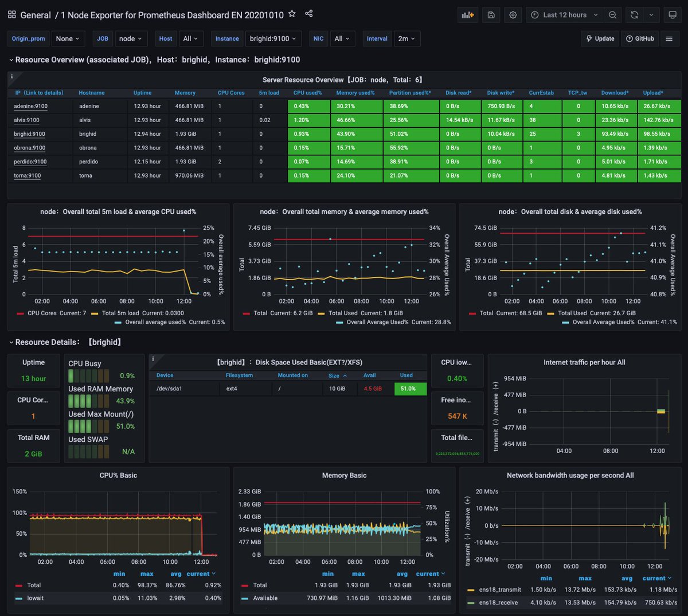
Task: Click the General folder breadcrumb
Action: click(x=36, y=15)
